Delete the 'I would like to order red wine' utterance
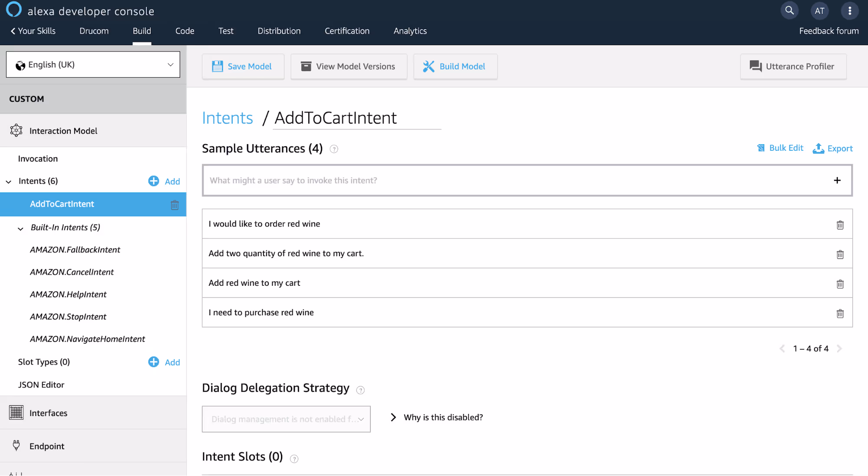The height and width of the screenshot is (476, 868). click(x=840, y=225)
